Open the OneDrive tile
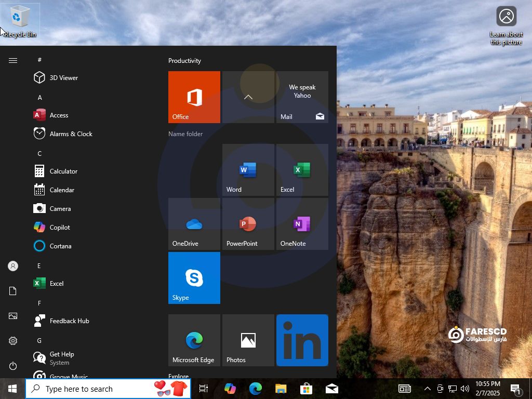 pos(194,224)
